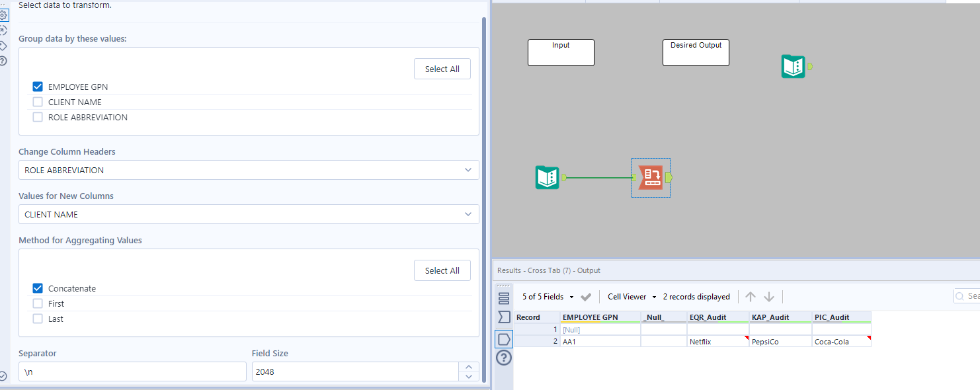Click Select All under aggregation methods
The height and width of the screenshot is (390, 980).
[x=442, y=270]
